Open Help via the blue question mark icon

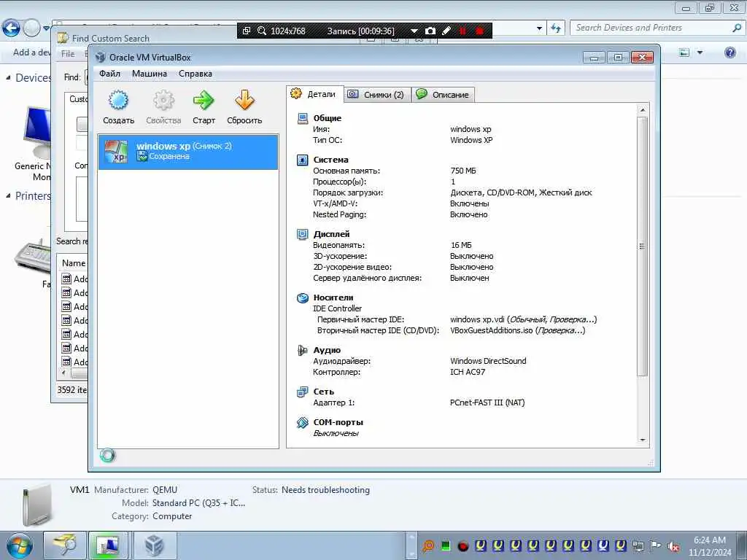729,52
